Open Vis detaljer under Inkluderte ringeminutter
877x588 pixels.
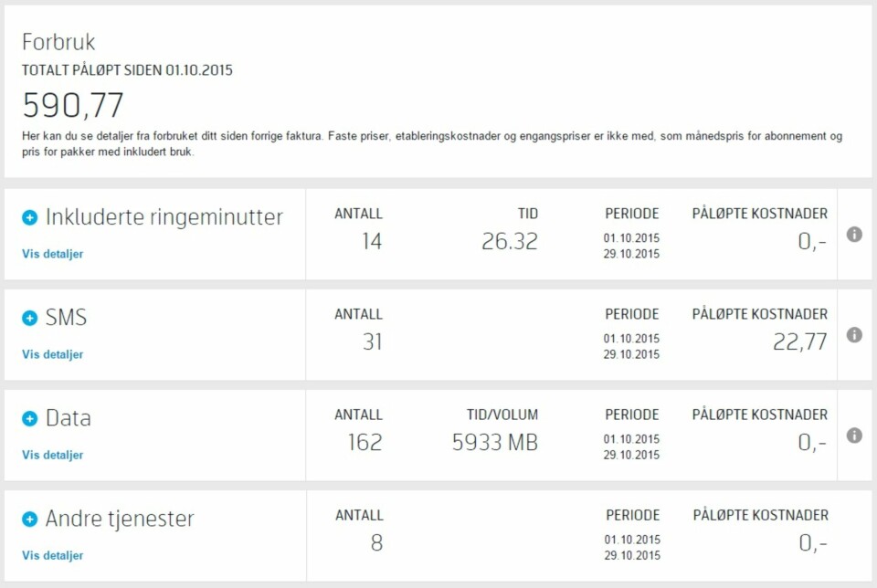click(53, 254)
